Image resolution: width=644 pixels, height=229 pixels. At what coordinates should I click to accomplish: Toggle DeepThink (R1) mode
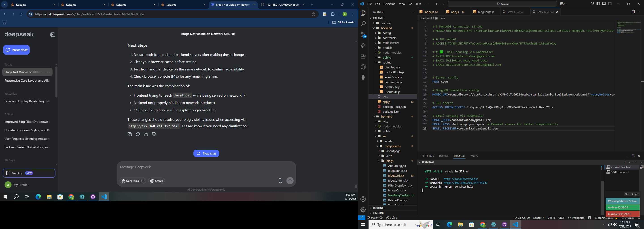coord(133,181)
